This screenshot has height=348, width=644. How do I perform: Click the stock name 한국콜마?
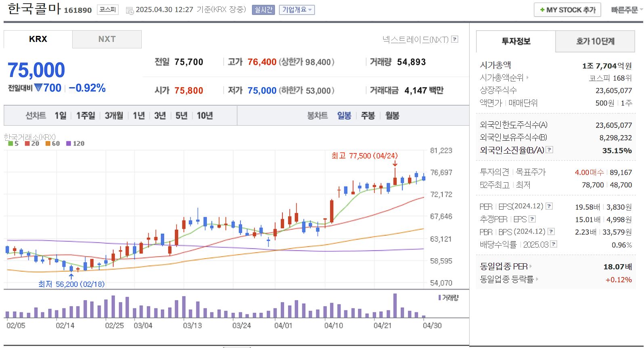(34, 9)
